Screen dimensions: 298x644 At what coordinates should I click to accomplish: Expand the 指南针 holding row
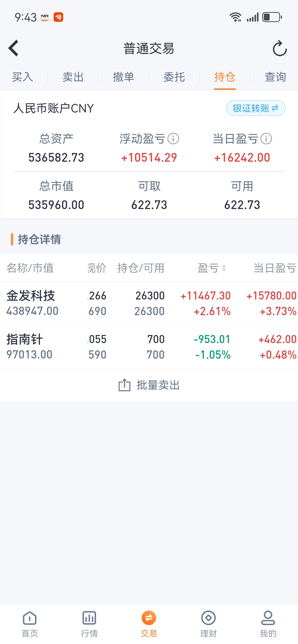(149, 346)
